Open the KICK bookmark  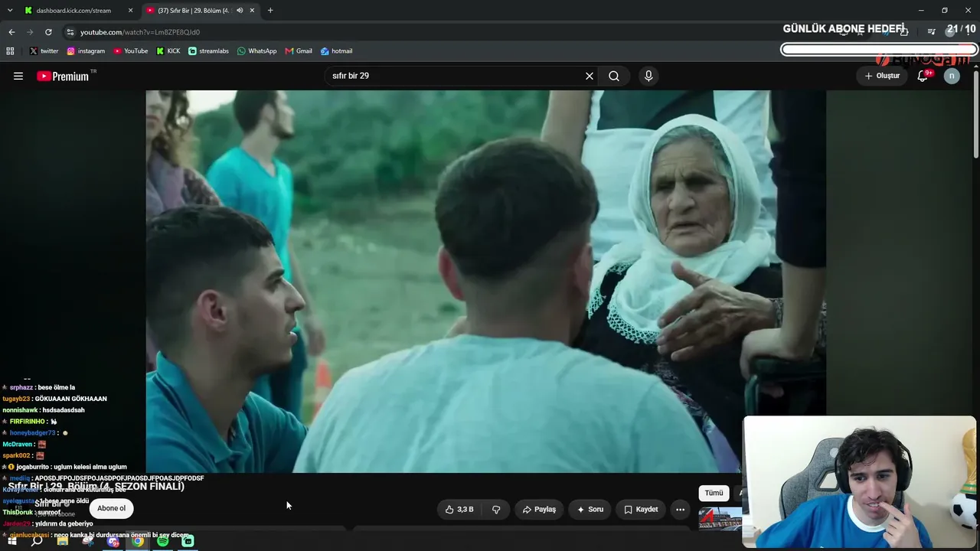[x=168, y=51]
